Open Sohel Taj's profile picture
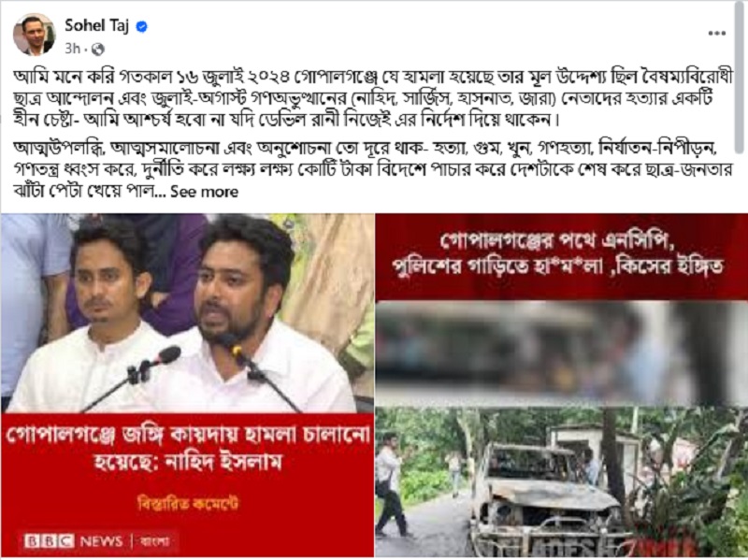 point(34,35)
